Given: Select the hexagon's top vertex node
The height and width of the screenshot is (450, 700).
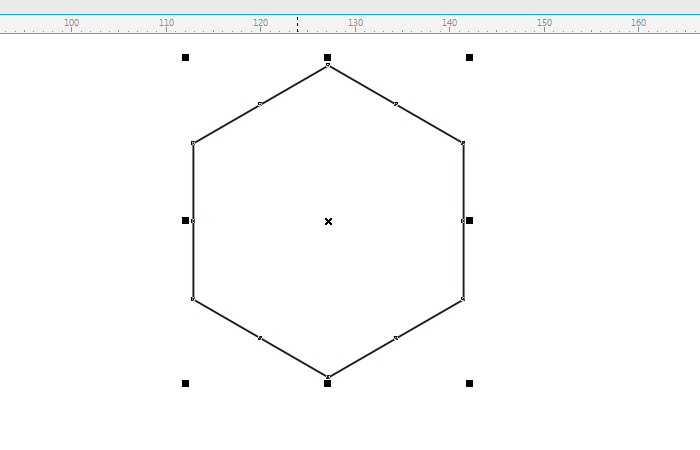Looking at the screenshot, I should pyautogui.click(x=328, y=66).
